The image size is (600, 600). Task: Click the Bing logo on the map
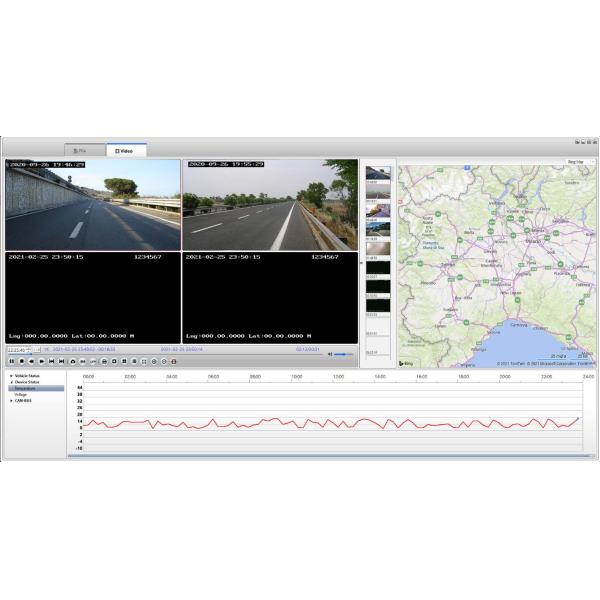pyautogui.click(x=406, y=363)
